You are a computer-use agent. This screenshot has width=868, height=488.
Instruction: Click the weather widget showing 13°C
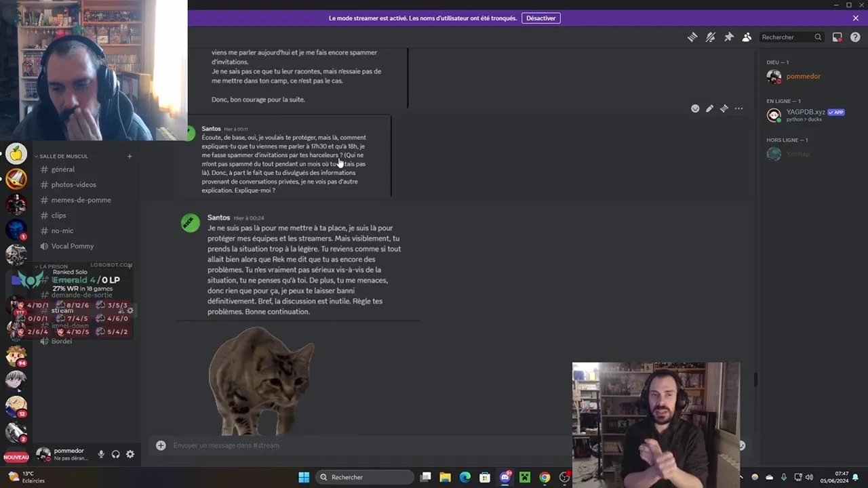pyautogui.click(x=27, y=477)
